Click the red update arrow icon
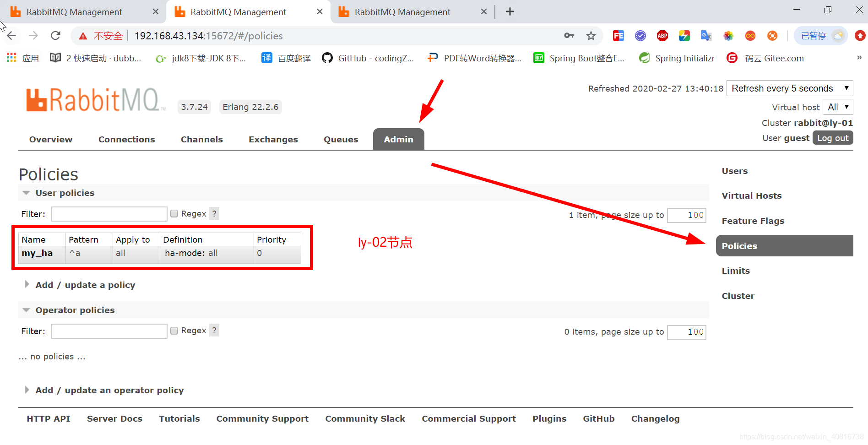Viewport: 868px width, 445px height. pos(860,36)
